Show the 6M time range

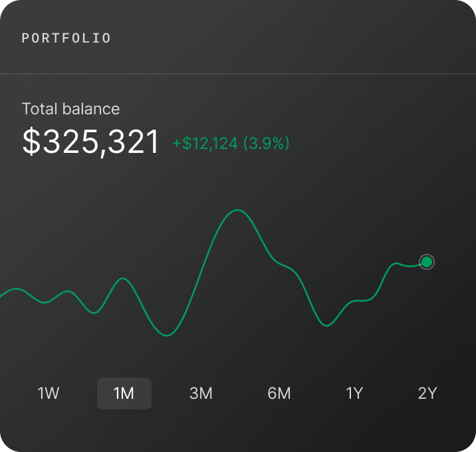coord(279,394)
